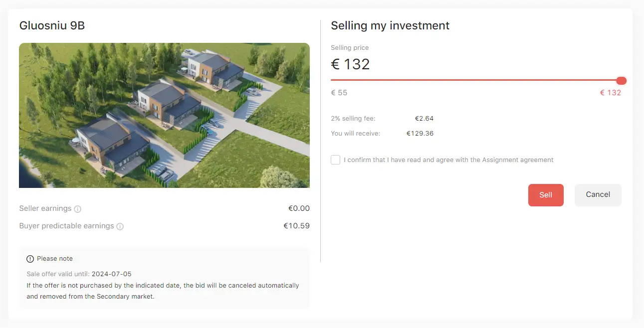This screenshot has width=644, height=328.
Task: Click the Gluosniu 9B title
Action: [52, 25]
